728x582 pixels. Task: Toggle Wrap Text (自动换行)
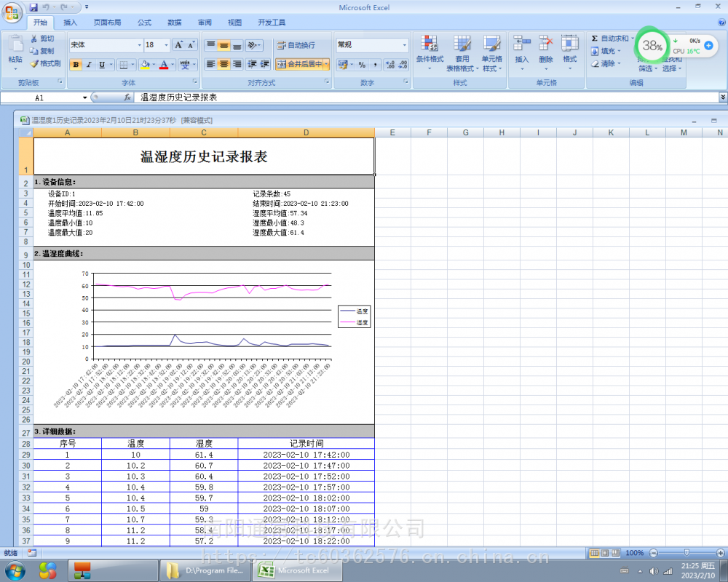[296, 45]
